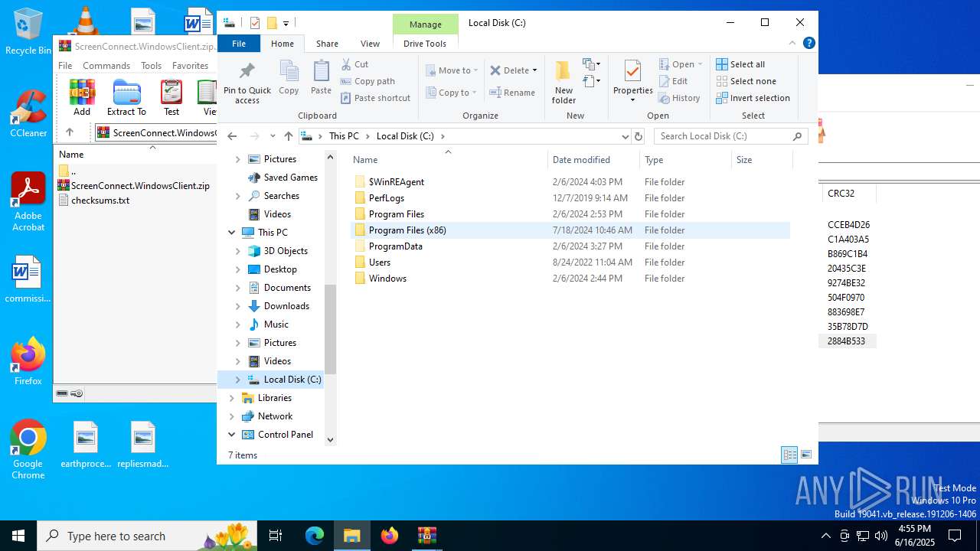
Task: Click WinRAR Test button
Action: (171, 98)
